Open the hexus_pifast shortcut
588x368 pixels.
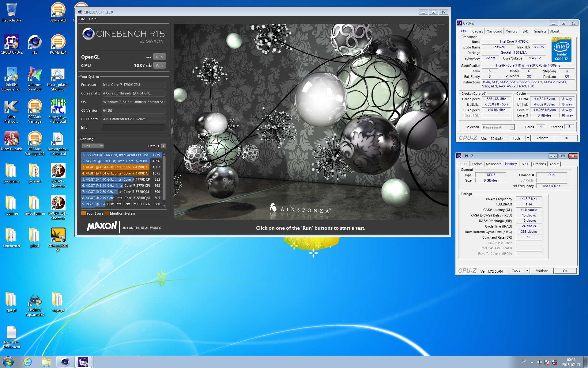tap(58, 79)
